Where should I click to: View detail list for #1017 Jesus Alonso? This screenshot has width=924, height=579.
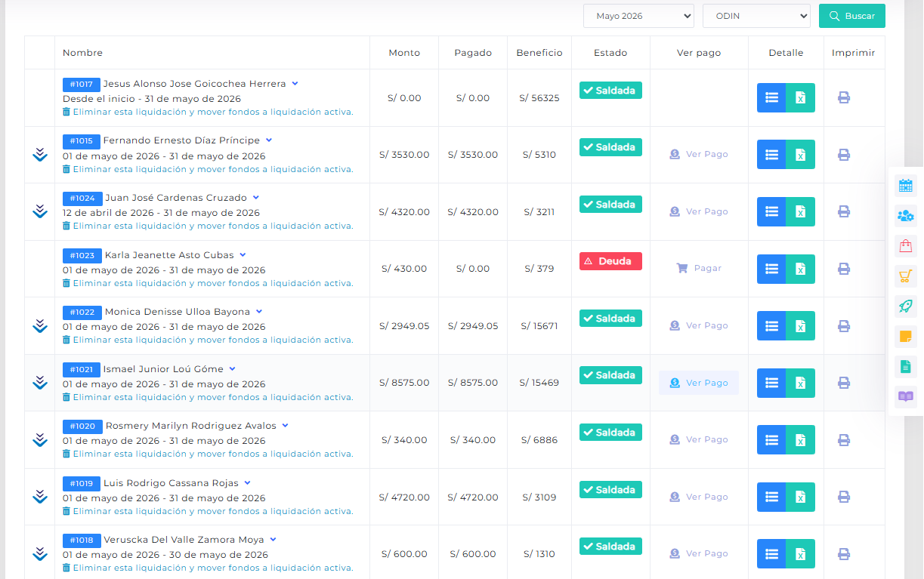point(771,97)
